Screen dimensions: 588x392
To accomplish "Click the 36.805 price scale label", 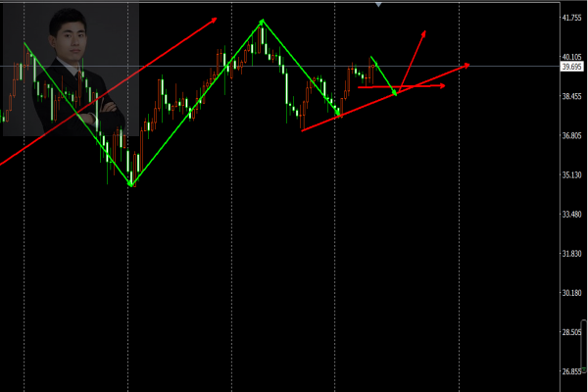I will point(571,136).
